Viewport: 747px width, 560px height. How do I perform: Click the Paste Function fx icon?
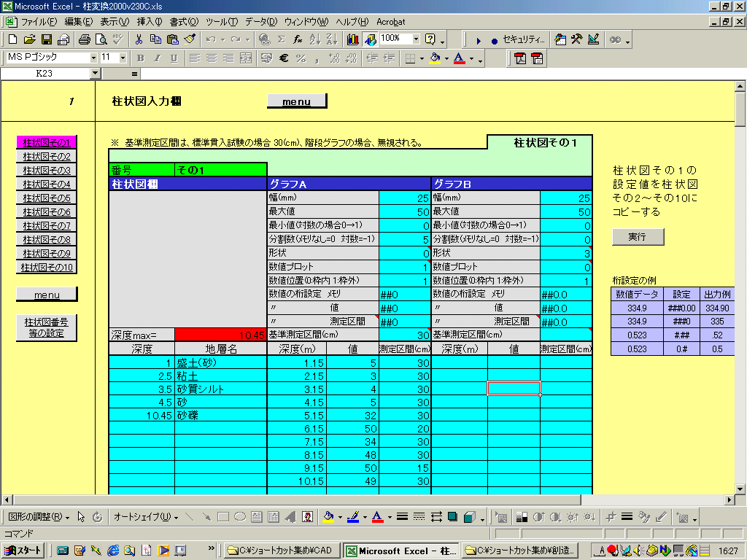click(298, 39)
